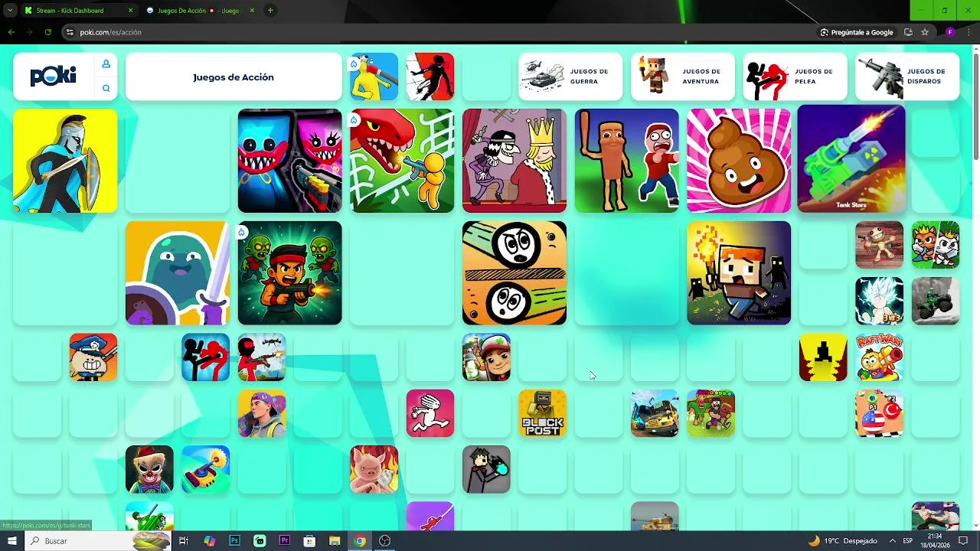Screen dimensions: 980x551
Task: Open the black silhouette on yellow game
Action: (x=823, y=357)
